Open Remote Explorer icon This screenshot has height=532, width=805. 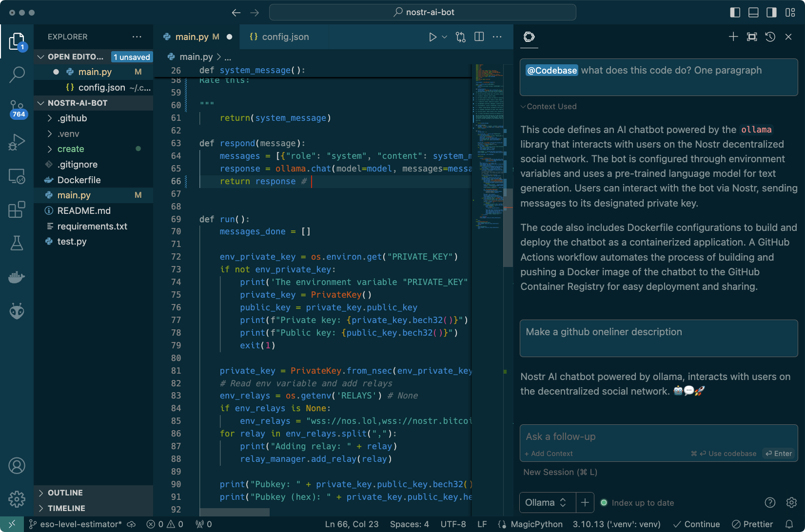click(17, 176)
